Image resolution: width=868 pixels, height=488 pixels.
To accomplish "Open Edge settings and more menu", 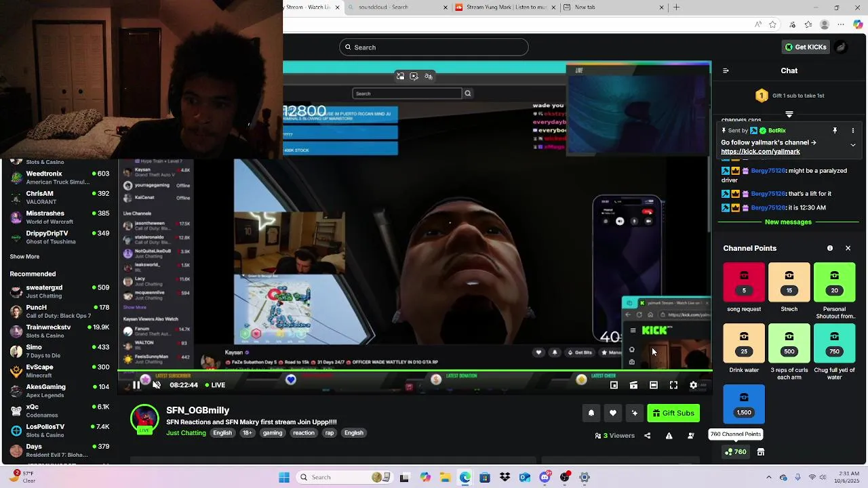I will pos(842,24).
